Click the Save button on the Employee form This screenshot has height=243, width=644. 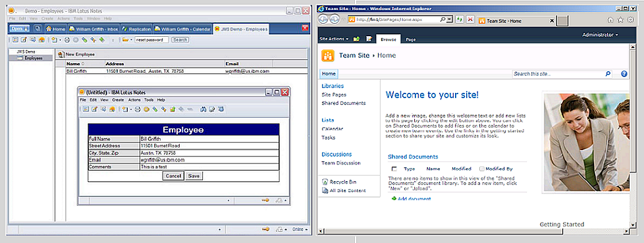pos(194,176)
